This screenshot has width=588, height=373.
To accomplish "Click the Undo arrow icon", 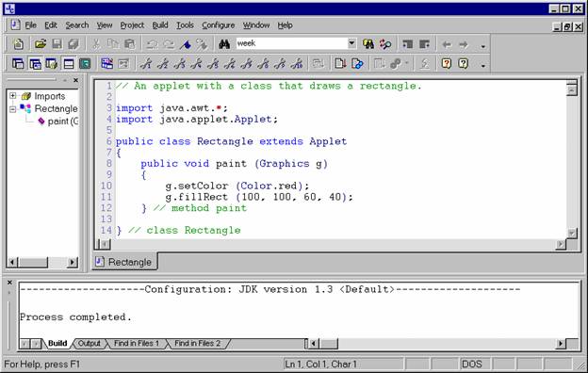I will [152, 44].
